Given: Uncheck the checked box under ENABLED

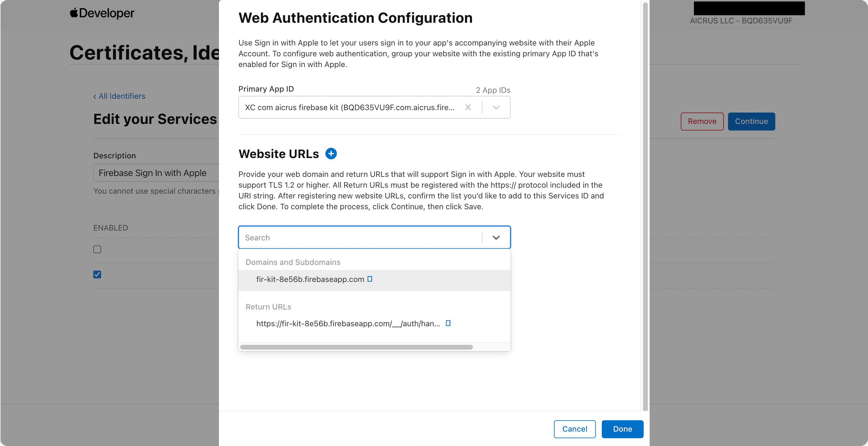Looking at the screenshot, I should click(97, 274).
